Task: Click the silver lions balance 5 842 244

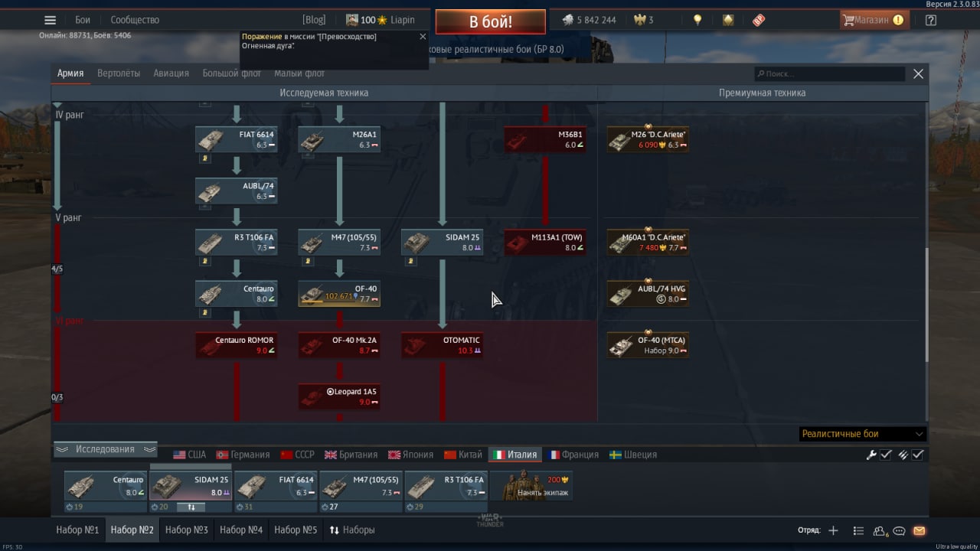Action: [589, 20]
